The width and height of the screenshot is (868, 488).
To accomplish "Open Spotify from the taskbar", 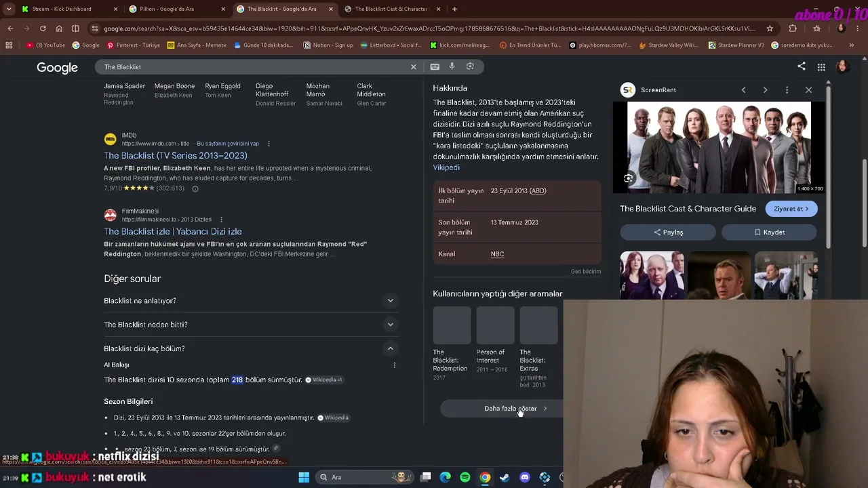I will click(465, 477).
